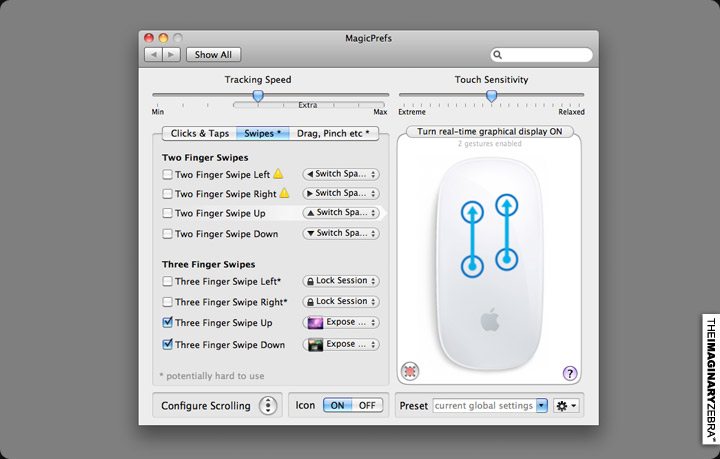720x459 pixels.
Task: Switch to the Clicks & Taps tab
Action: (x=199, y=133)
